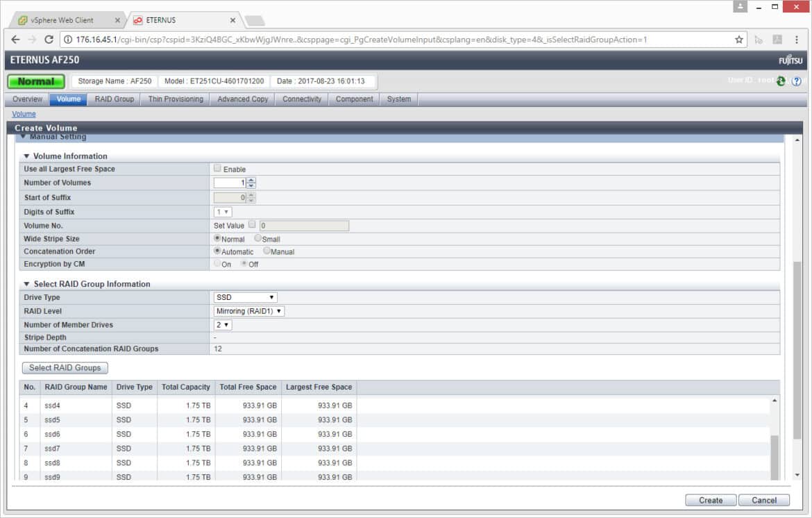The width and height of the screenshot is (812, 518).
Task: Collapse Select RAID Group Information section
Action: [x=26, y=284]
